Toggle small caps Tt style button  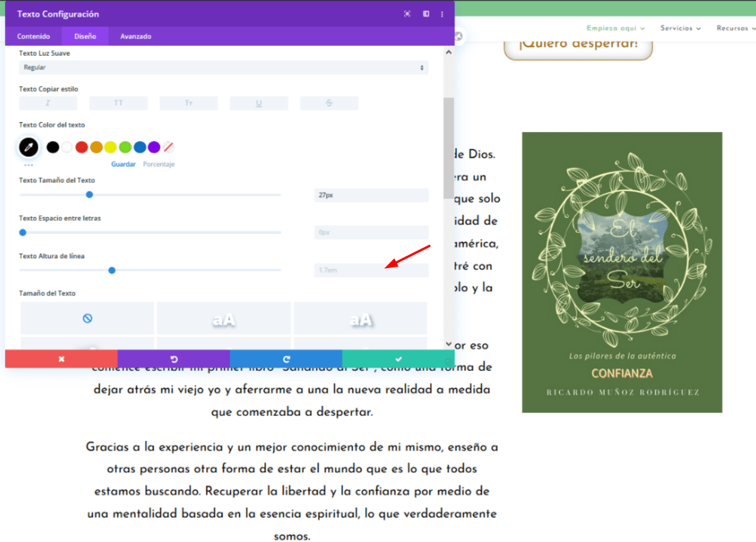tap(189, 103)
